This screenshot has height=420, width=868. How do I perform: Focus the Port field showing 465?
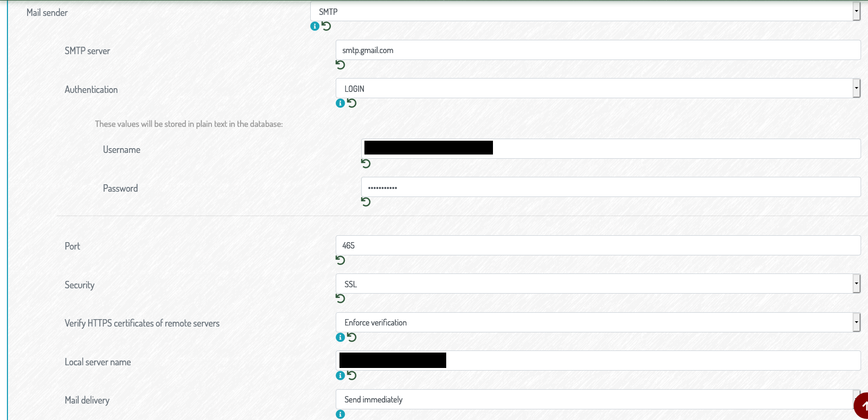click(598, 245)
